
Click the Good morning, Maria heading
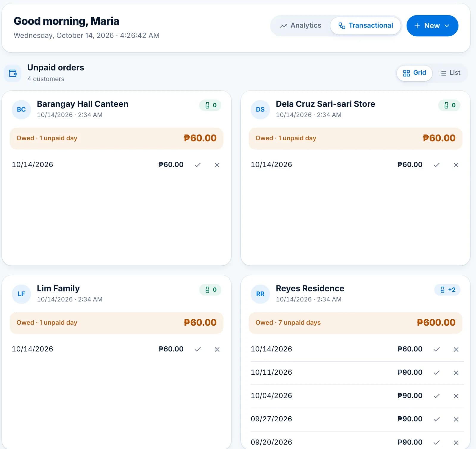pyautogui.click(x=66, y=21)
